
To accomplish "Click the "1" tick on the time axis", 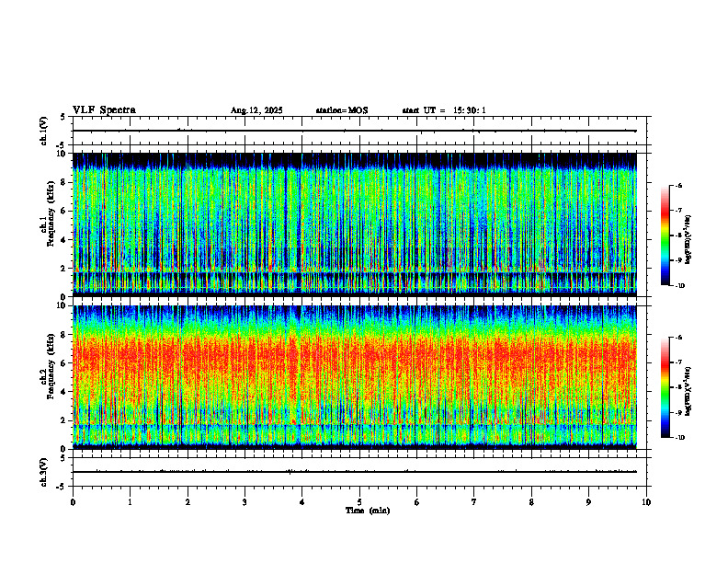I will pos(130,502).
